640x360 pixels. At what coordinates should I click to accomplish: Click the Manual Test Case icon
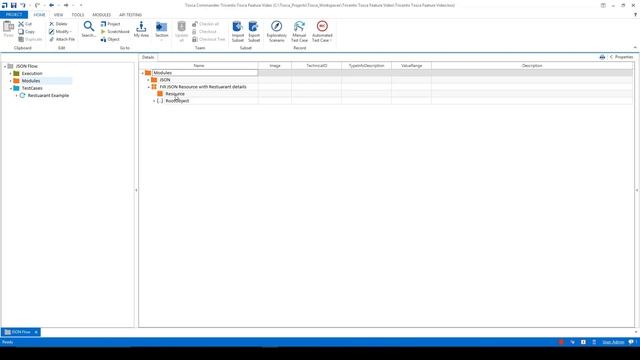point(299,27)
